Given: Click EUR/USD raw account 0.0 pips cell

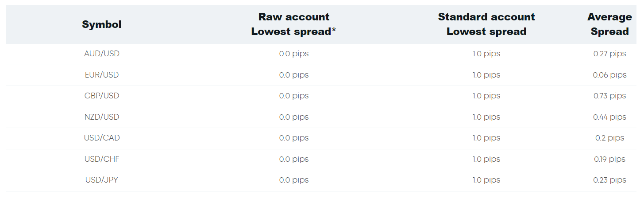Looking at the screenshot, I should (294, 75).
